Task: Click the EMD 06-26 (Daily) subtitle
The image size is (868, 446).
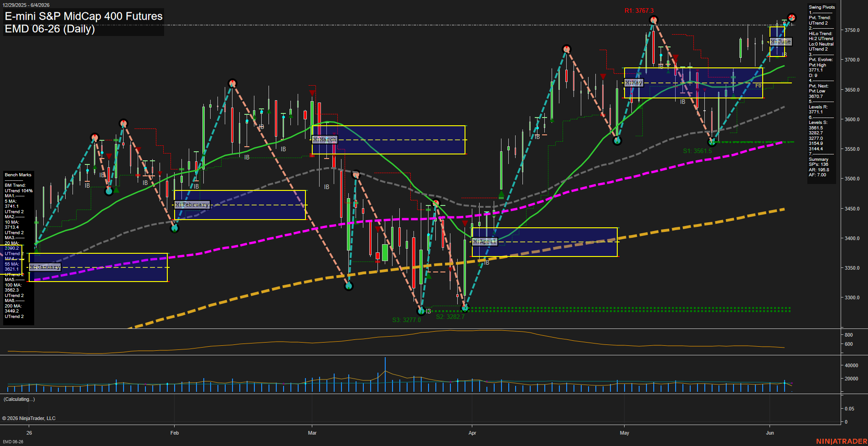Action: pyautogui.click(x=50, y=29)
